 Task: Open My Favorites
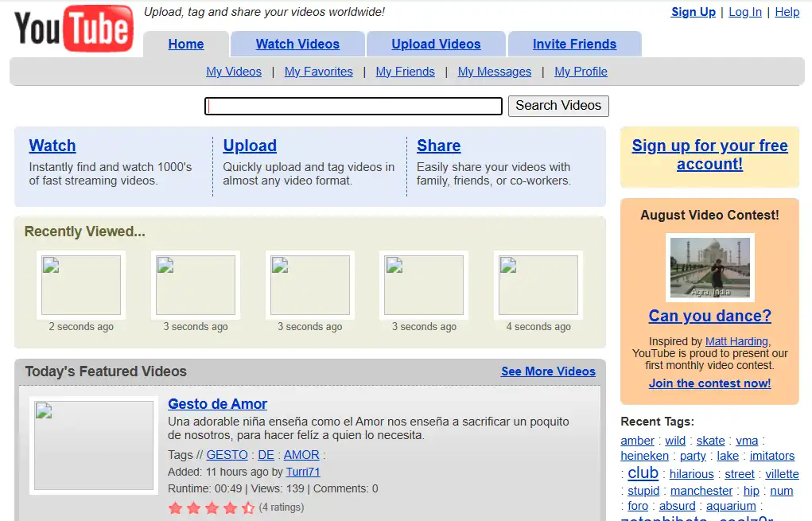[x=319, y=72]
